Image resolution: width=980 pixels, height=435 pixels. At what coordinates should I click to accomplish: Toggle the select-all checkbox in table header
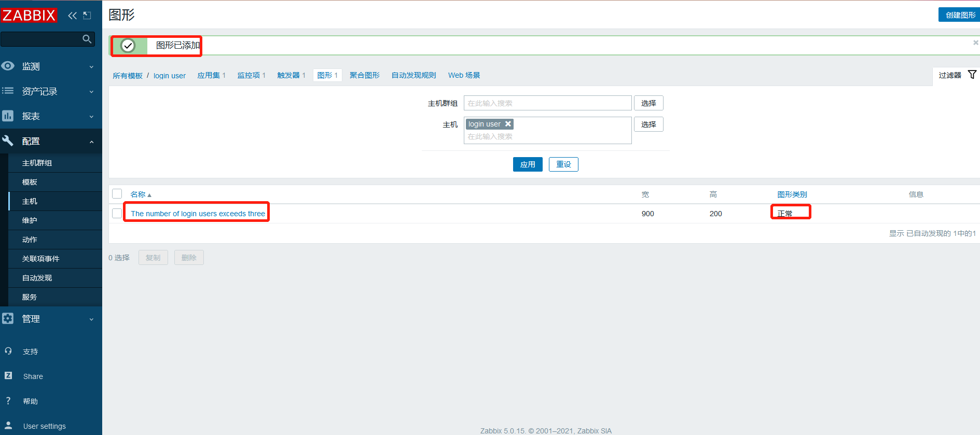[117, 194]
